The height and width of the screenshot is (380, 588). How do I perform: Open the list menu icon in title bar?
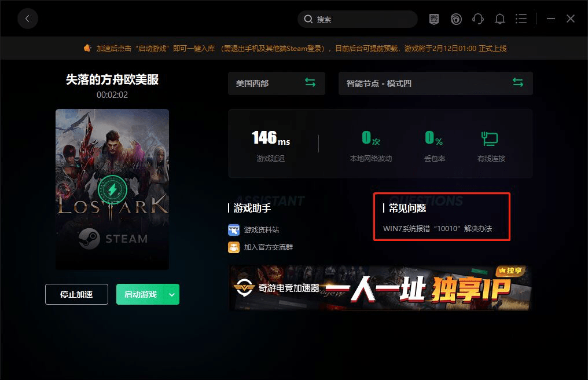(x=521, y=19)
